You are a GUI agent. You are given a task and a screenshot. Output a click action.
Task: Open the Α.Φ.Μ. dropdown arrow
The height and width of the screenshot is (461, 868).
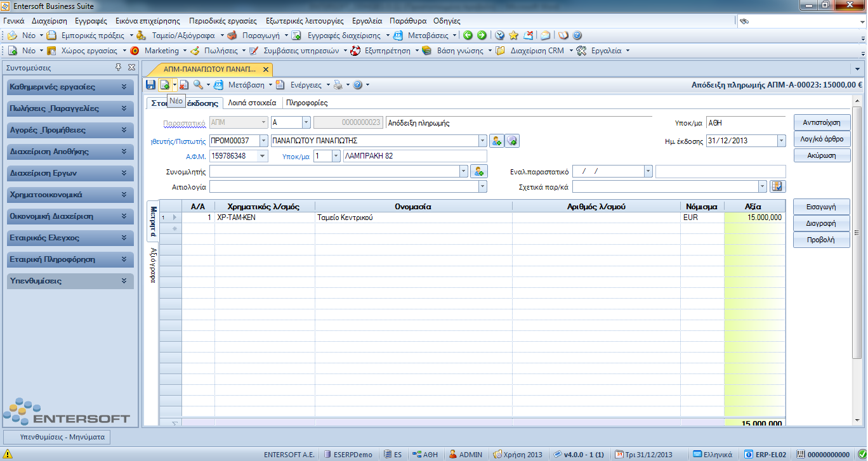[x=263, y=156]
